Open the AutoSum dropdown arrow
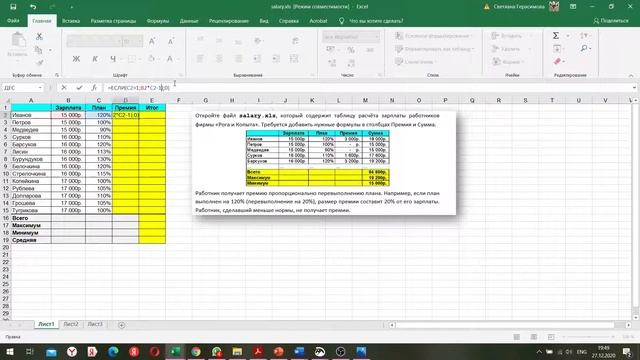The width and height of the screenshot is (640, 360). tap(568, 36)
